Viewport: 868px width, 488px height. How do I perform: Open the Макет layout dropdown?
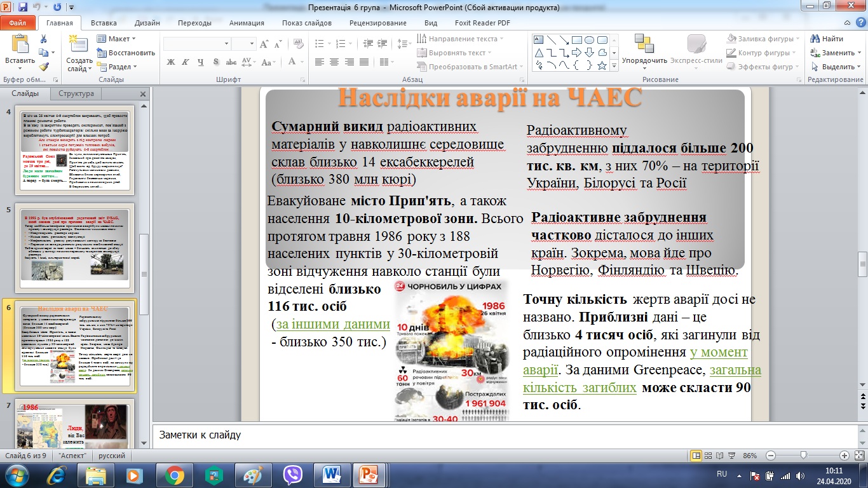tap(116, 39)
